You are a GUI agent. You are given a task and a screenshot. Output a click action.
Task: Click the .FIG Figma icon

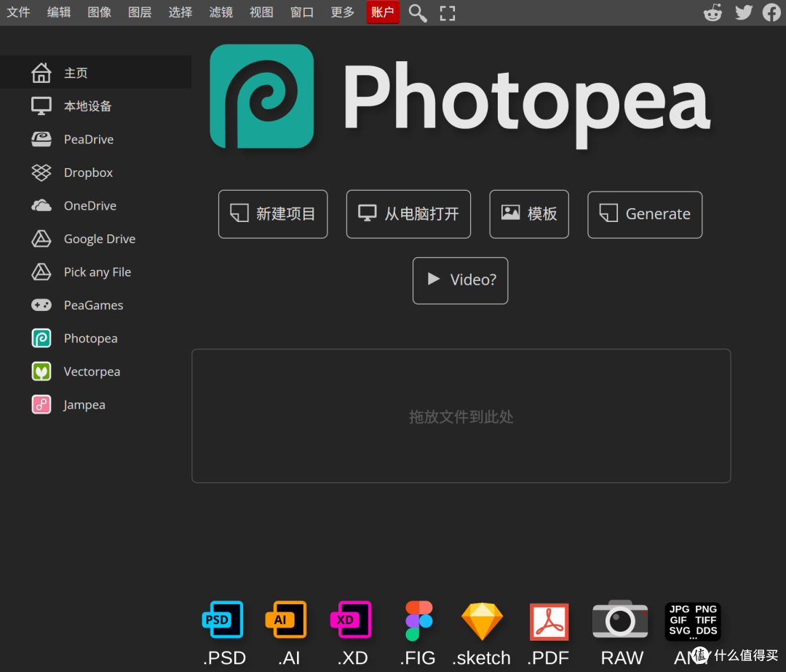tap(418, 620)
